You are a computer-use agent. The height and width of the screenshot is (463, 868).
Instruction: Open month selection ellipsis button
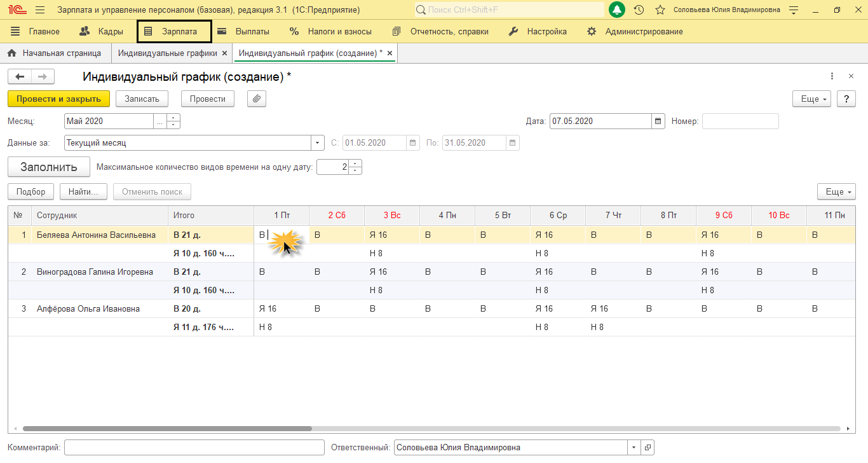point(160,121)
